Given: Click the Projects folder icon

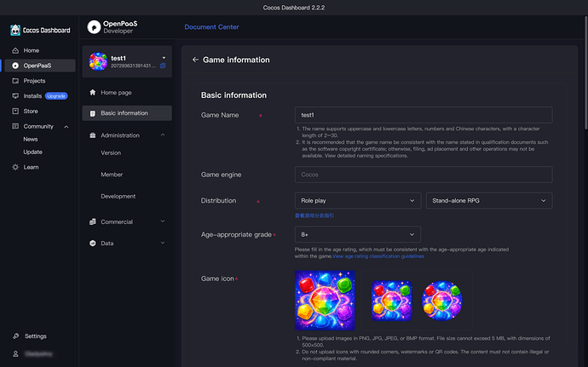Looking at the screenshot, I should (15, 81).
